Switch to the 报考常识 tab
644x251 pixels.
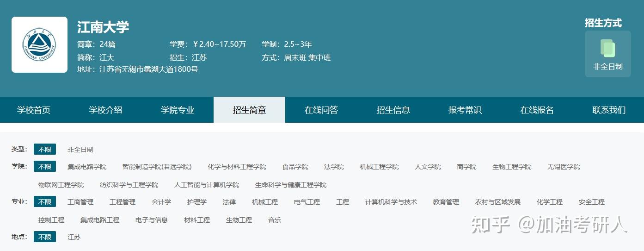465,110
